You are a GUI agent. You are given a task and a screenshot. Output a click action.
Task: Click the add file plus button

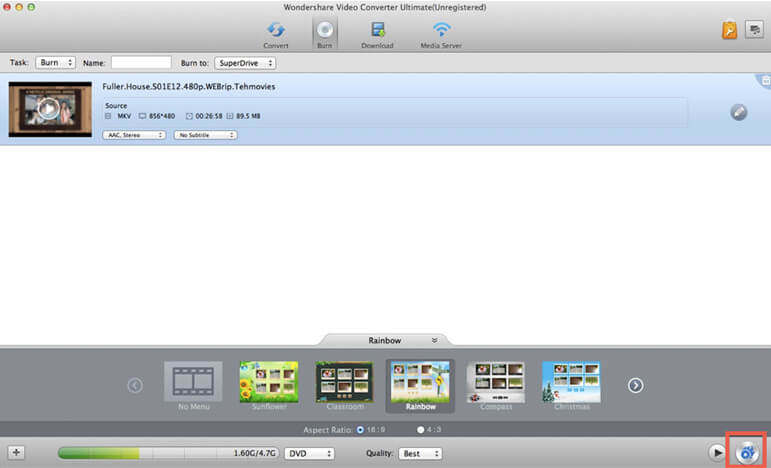point(16,453)
